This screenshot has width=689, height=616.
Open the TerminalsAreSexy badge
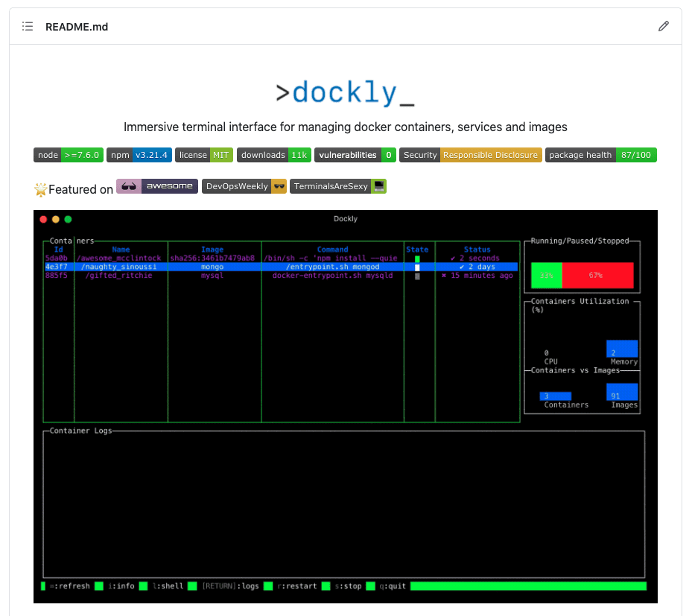(x=338, y=186)
